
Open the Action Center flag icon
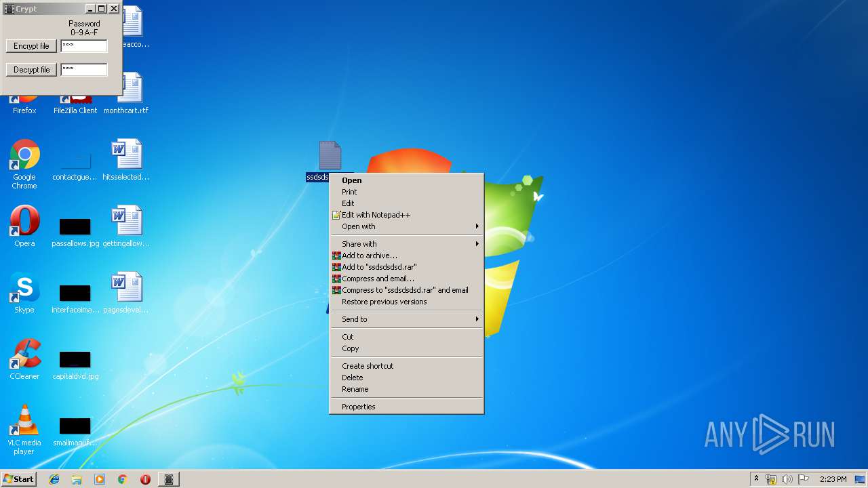(804, 479)
